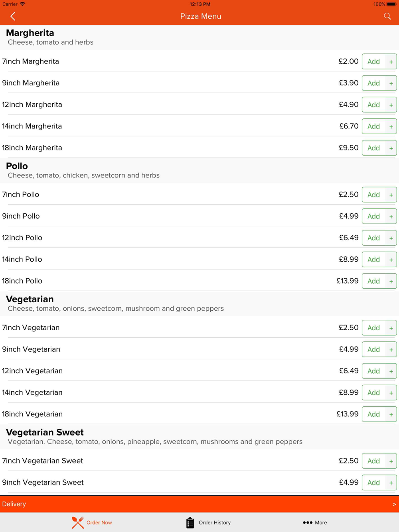The width and height of the screenshot is (399, 532).
Task: Open the search magnifier icon
Action: (387, 16)
